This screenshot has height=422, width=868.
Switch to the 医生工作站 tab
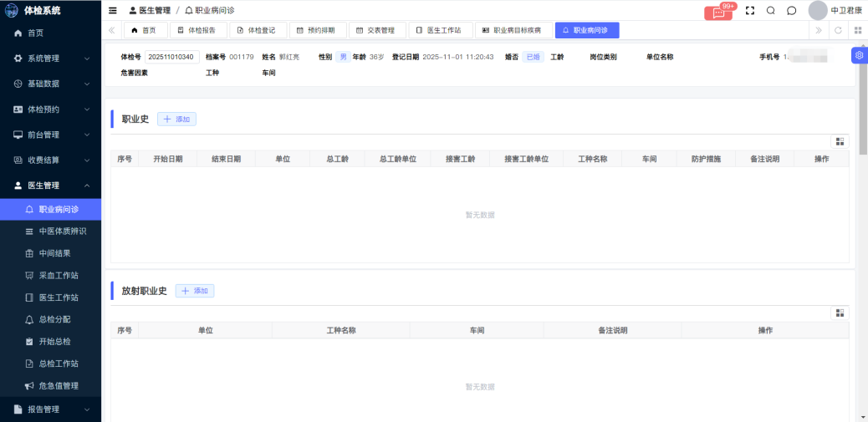click(x=438, y=30)
